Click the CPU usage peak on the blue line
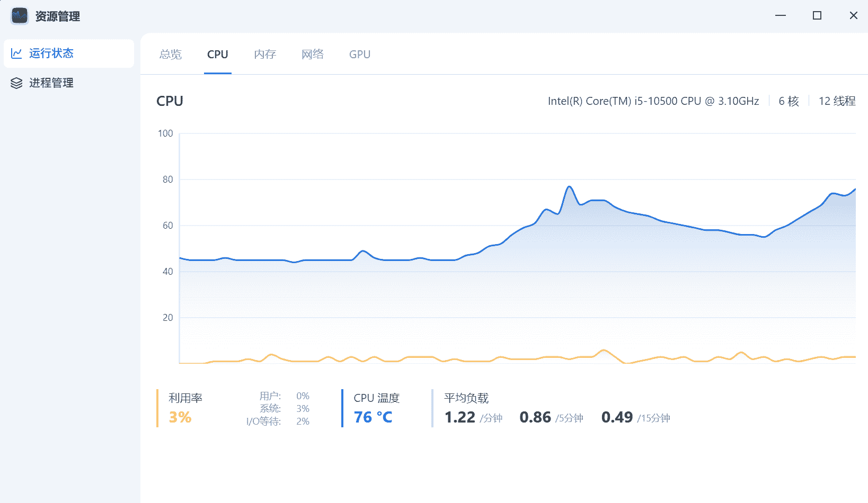This screenshot has width=868, height=503. click(570, 186)
